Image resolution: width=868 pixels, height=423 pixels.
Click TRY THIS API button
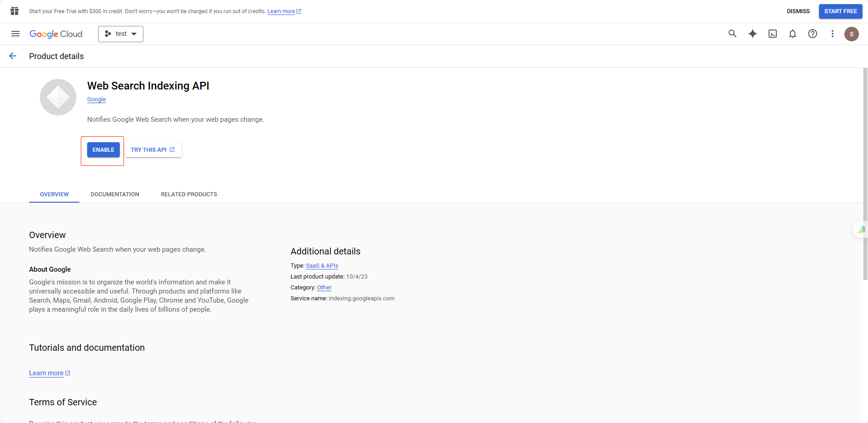point(153,150)
